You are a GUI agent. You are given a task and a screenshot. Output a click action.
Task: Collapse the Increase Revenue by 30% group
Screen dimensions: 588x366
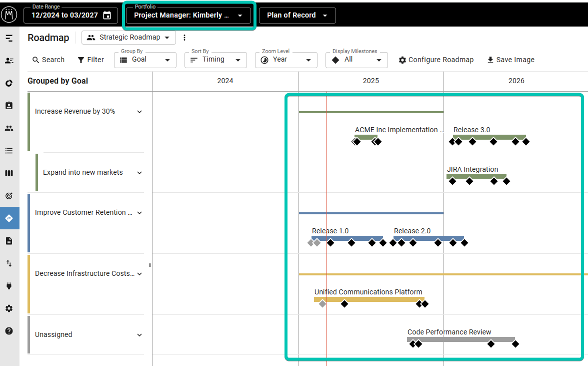139,112
